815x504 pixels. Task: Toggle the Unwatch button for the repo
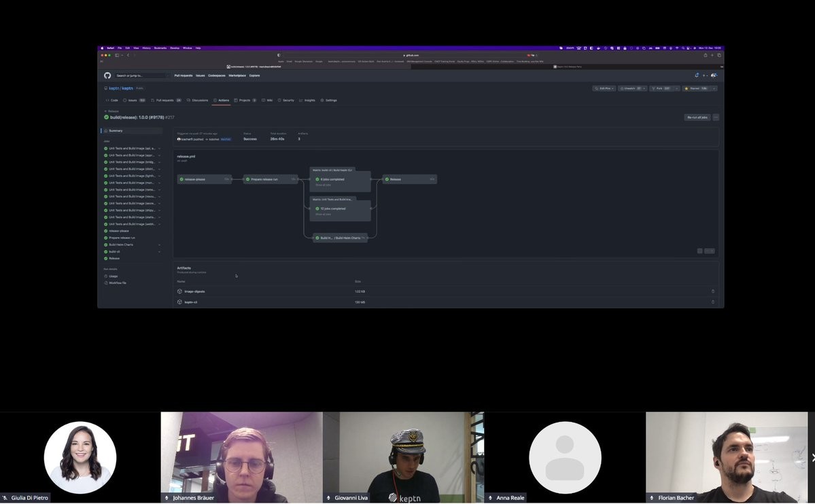tap(630, 88)
